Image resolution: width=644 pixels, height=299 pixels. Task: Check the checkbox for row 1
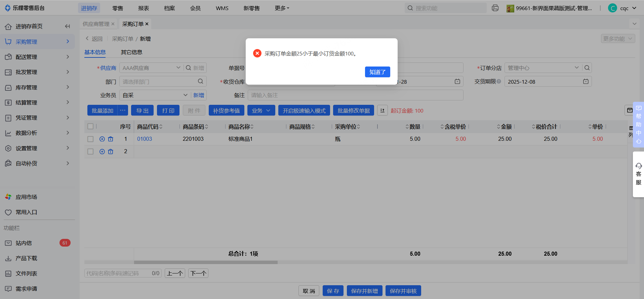pos(90,139)
